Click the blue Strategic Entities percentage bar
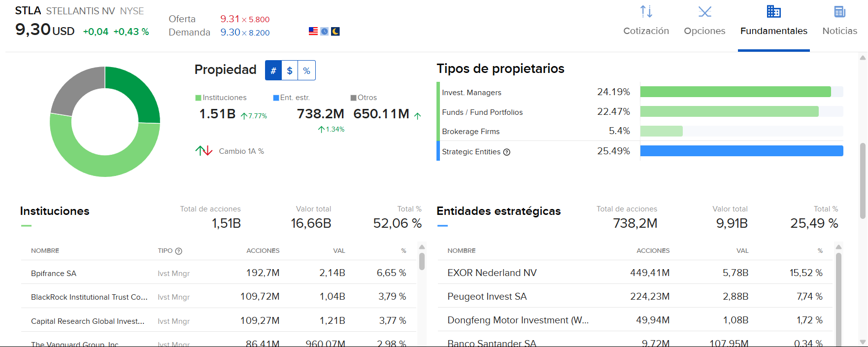Viewport: 868px width, 347px height. tap(741, 151)
